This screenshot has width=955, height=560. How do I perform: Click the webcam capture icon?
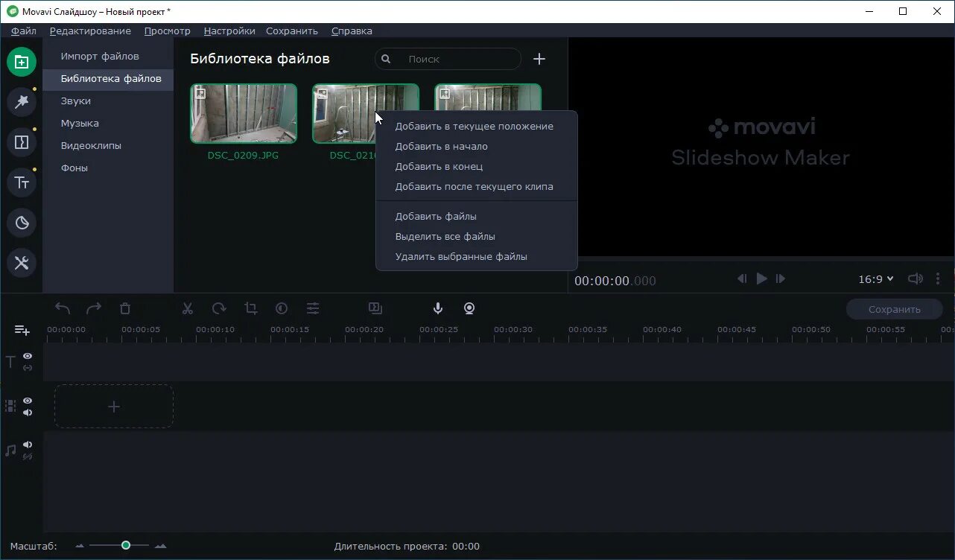coord(469,308)
